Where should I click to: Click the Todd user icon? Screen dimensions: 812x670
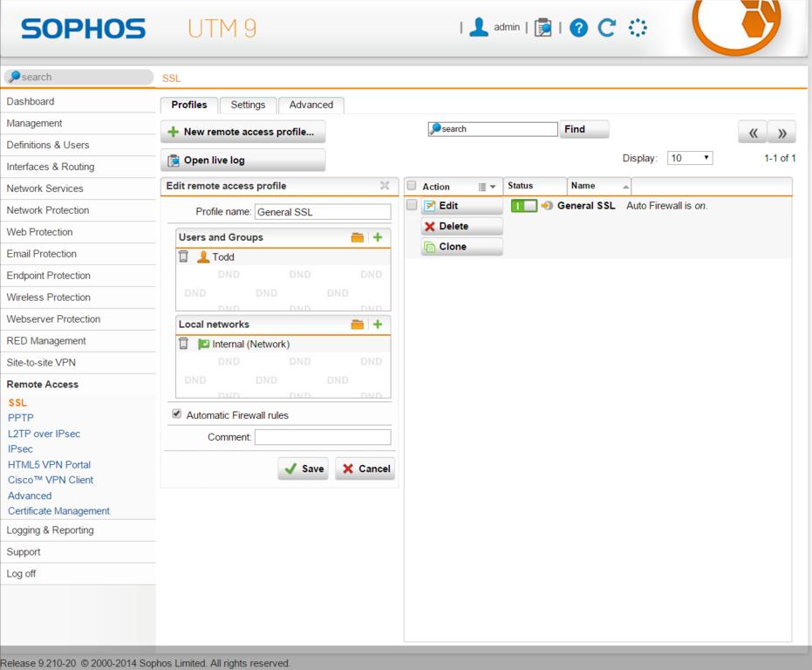coord(203,256)
